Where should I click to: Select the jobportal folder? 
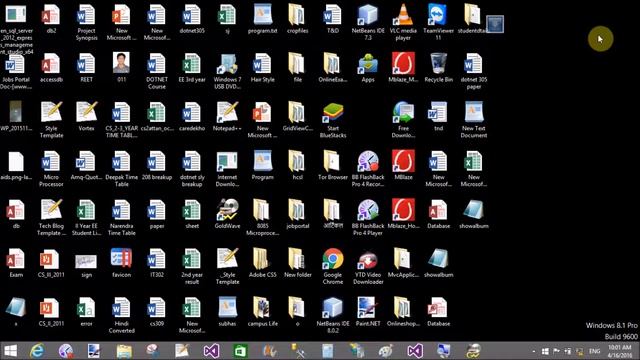[x=298, y=214]
